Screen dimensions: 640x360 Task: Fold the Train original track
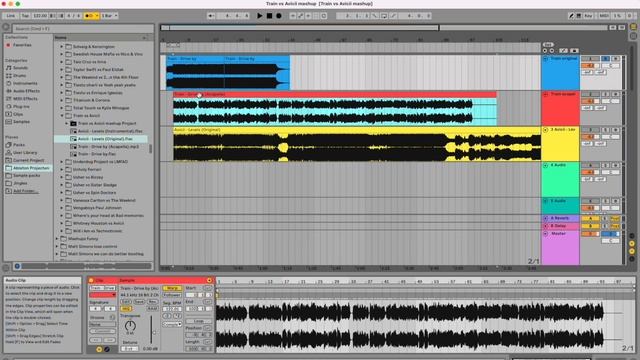pos(545,59)
